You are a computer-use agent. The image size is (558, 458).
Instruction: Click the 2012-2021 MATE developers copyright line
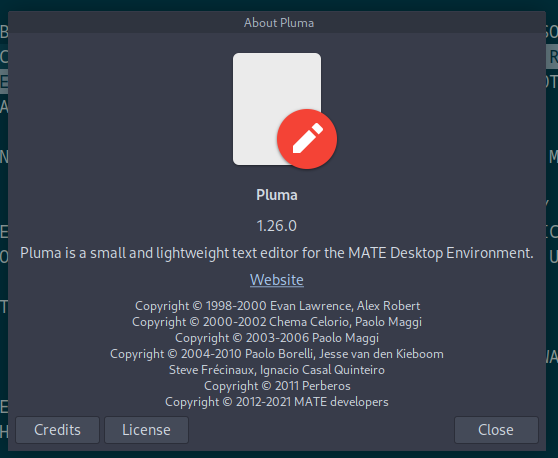(277, 402)
